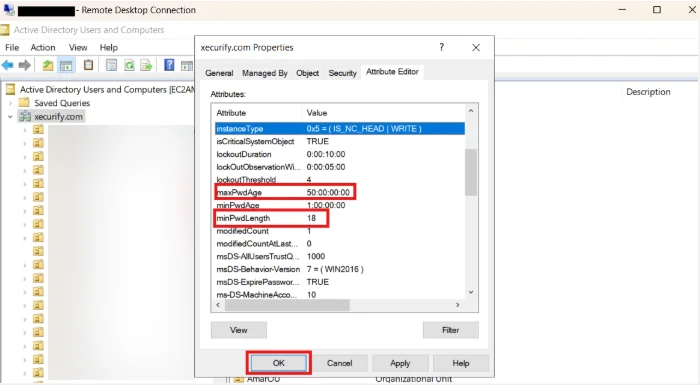
Task: Select the modifiedCountAtLast... attribute row
Action: 340,244
